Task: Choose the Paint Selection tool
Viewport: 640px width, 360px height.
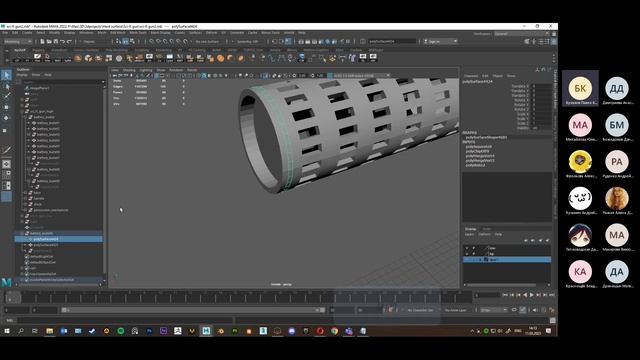Action: pos(6,96)
